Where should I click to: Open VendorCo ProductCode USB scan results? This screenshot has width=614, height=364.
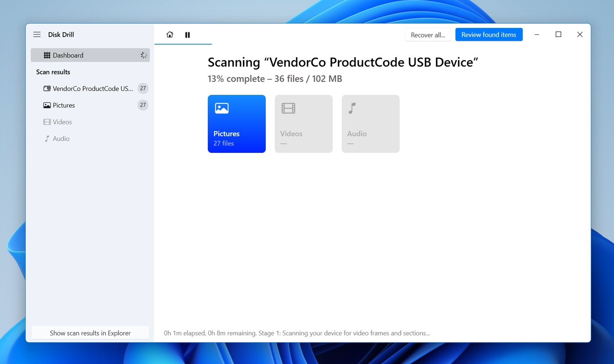coord(90,88)
